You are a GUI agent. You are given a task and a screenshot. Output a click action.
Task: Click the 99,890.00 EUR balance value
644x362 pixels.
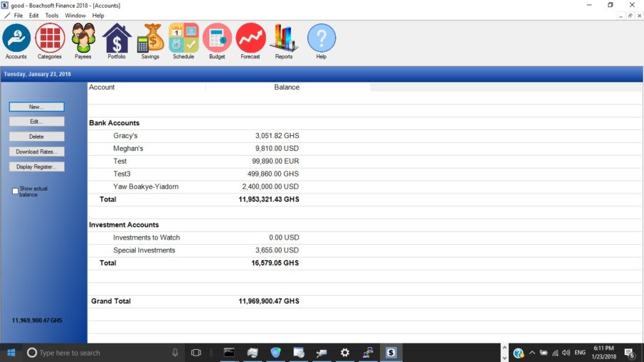tap(275, 161)
